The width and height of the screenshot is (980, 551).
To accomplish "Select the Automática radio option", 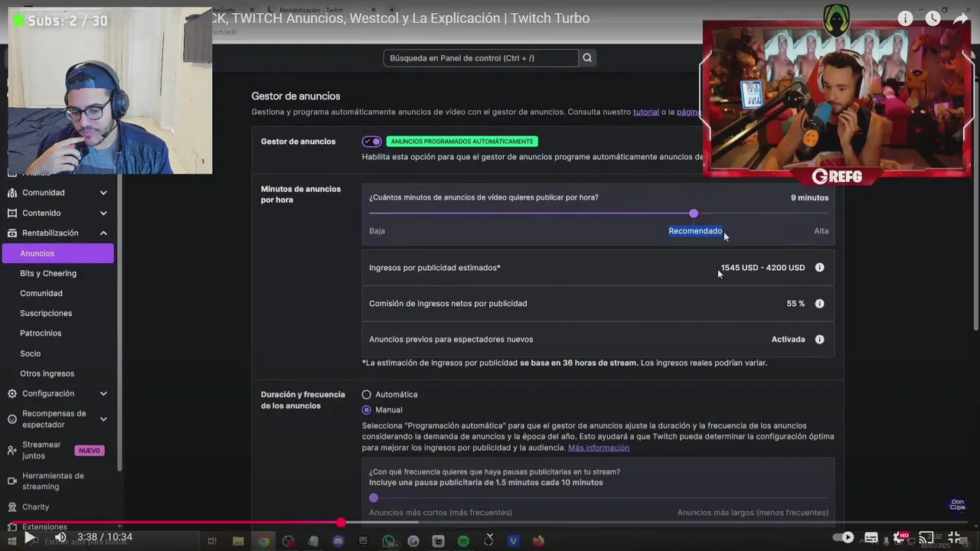I will (x=367, y=395).
